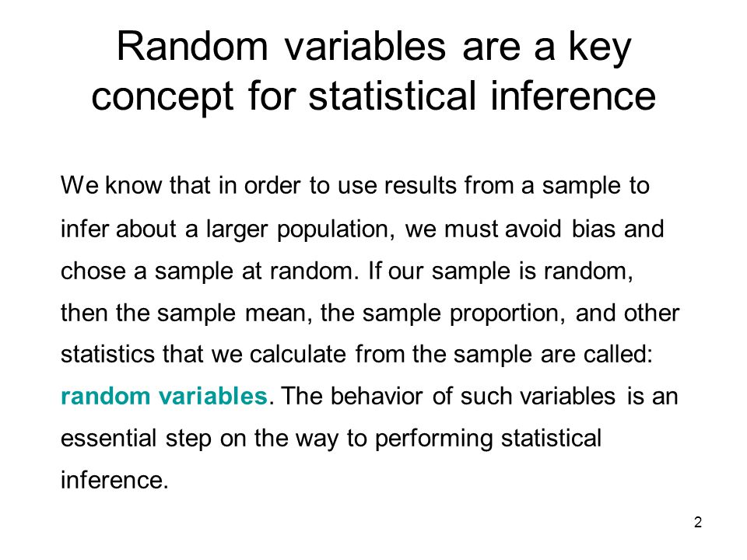Click the word "We" starting the paragraph
747x560 pixels.
(x=79, y=185)
